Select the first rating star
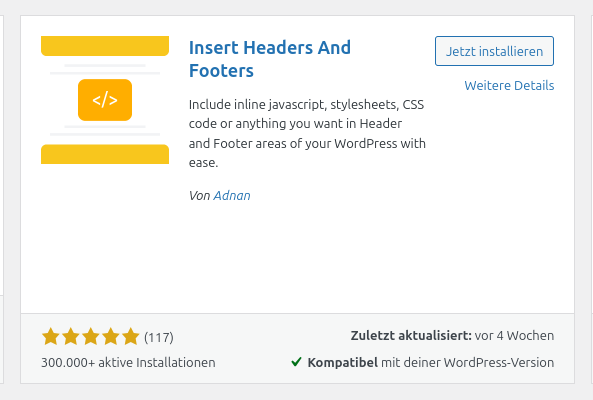593x400 pixels. click(x=51, y=336)
